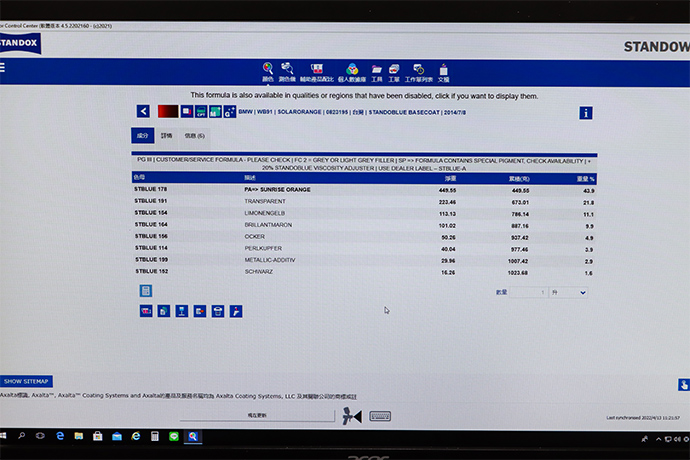Click the hand pointer icon at right edge
Viewport: 690px width, 460px height.
click(683, 385)
